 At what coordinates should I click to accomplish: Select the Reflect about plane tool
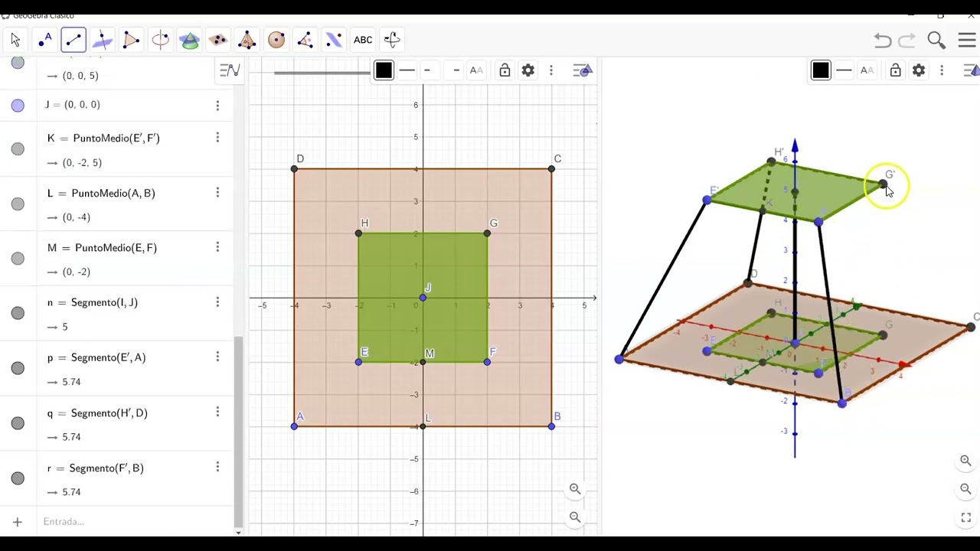tap(334, 40)
